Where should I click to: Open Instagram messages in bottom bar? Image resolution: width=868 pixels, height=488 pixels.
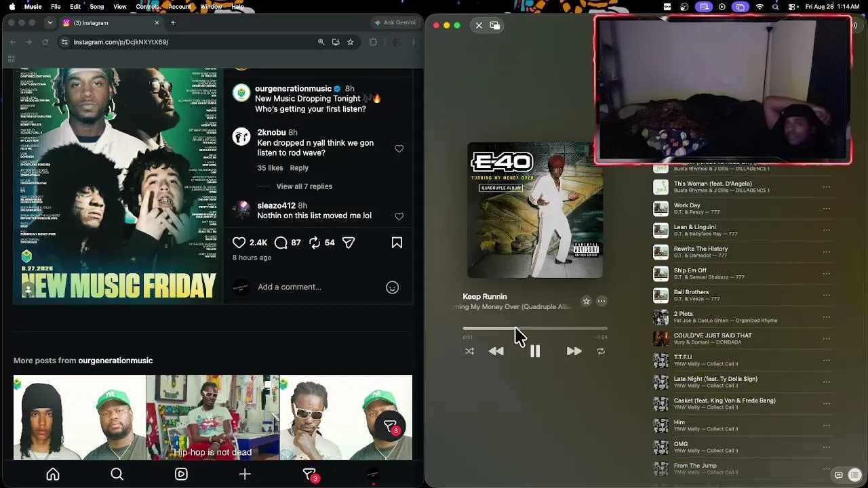coord(310,475)
